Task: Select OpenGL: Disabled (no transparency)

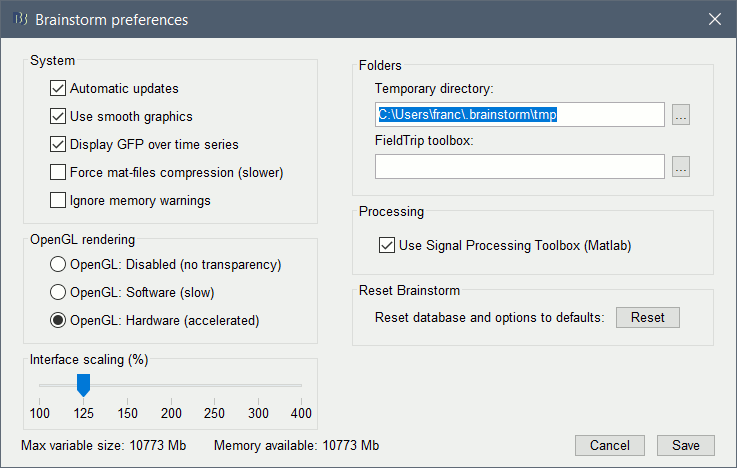Action: pos(58,265)
